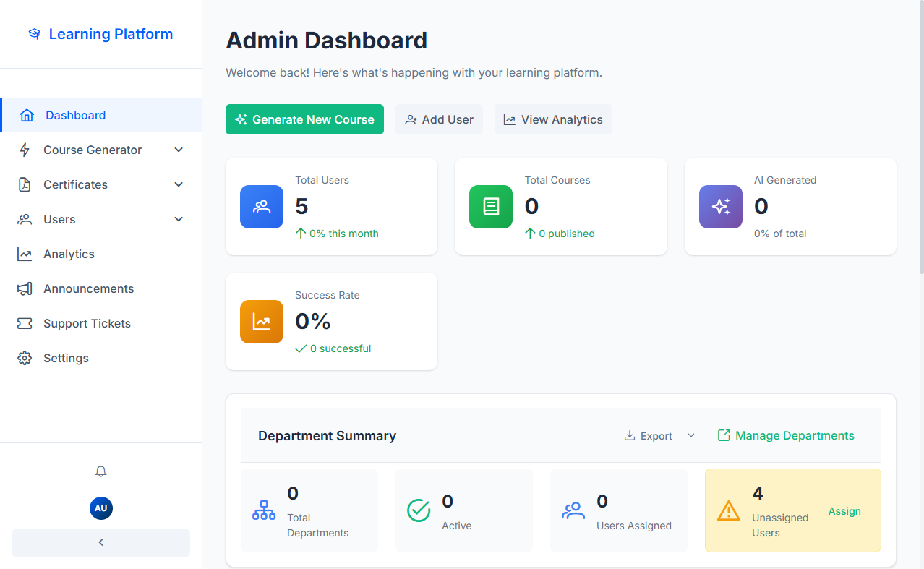Open the AU user avatar
Screen dimensions: 924x569
tap(100, 508)
